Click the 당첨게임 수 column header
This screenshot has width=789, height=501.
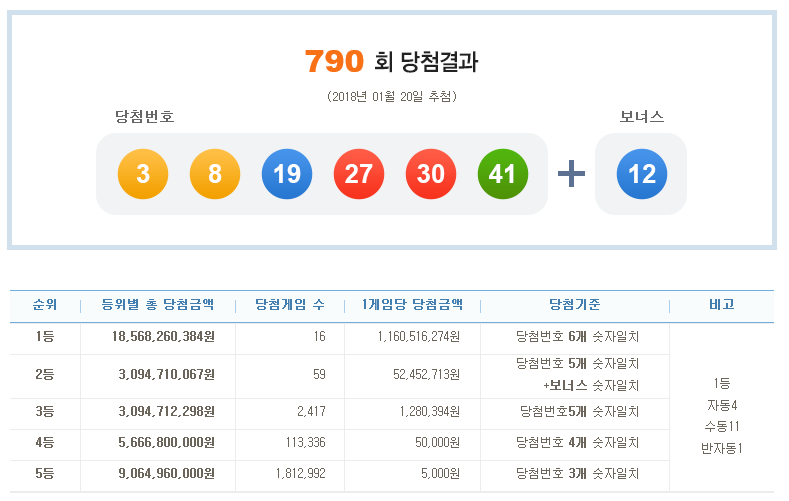tap(289, 305)
